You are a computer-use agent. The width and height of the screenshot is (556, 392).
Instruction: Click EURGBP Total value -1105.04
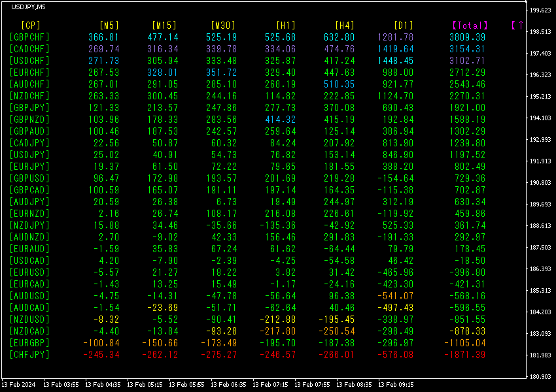(464, 342)
